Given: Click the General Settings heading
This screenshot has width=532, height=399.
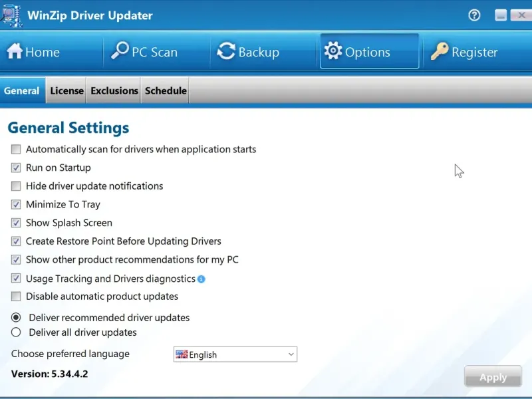Looking at the screenshot, I should point(68,128).
